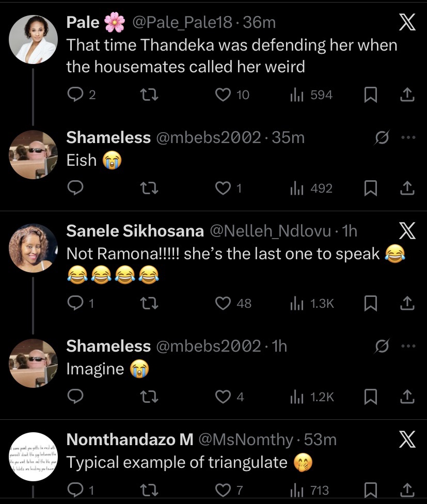Viewport: 427px width, 504px height.
Task: Bookmark Pale's tweet about housemates
Action: tap(370, 95)
